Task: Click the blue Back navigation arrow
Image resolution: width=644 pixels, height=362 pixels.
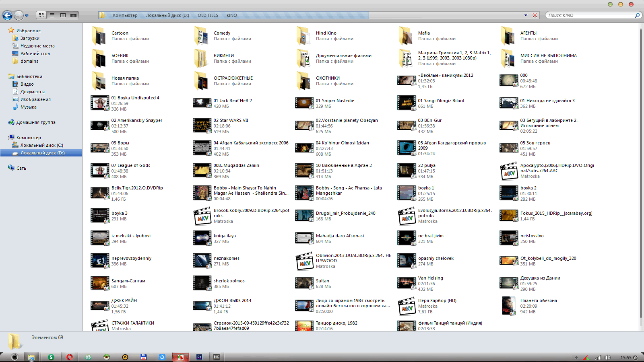Action: [7, 16]
